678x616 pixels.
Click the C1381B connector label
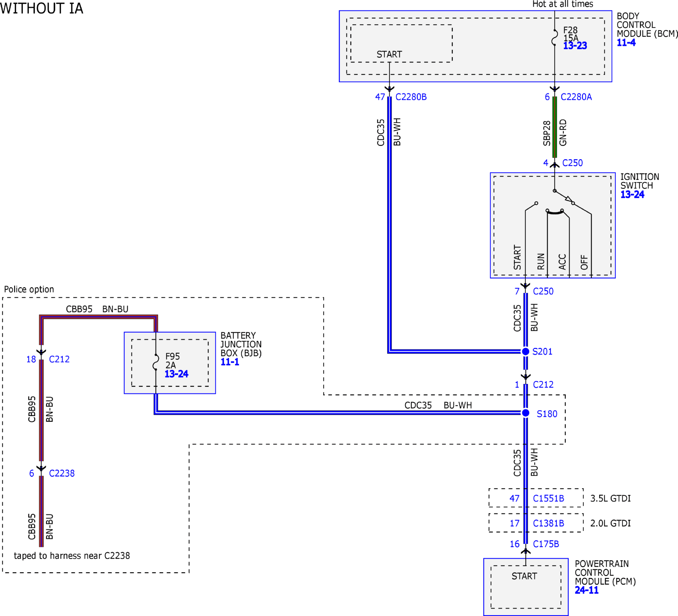[548, 523]
